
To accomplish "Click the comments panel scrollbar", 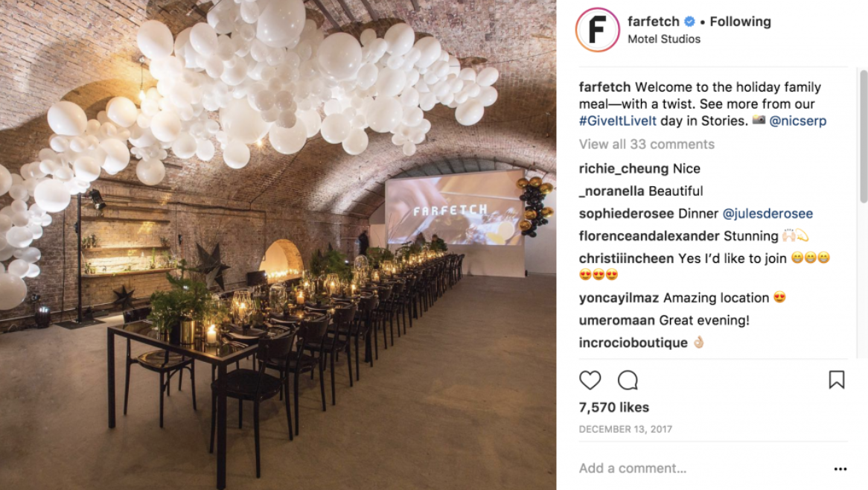I will (863, 136).
